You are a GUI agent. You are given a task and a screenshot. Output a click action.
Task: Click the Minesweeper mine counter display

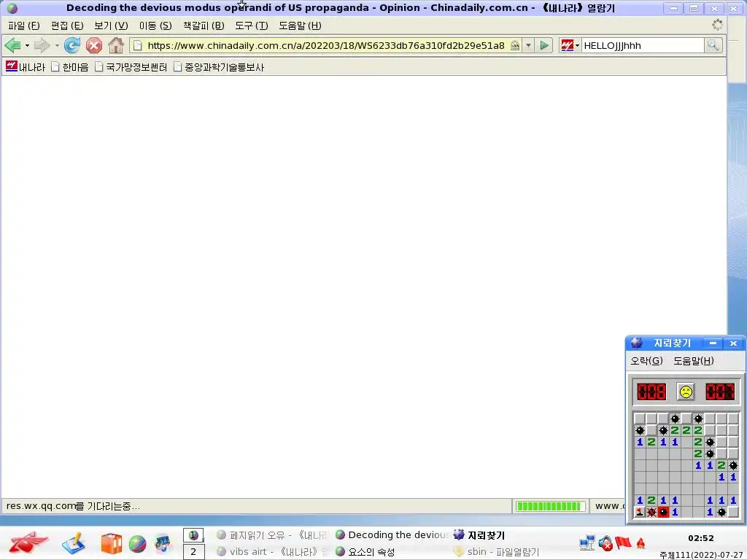[651, 392]
